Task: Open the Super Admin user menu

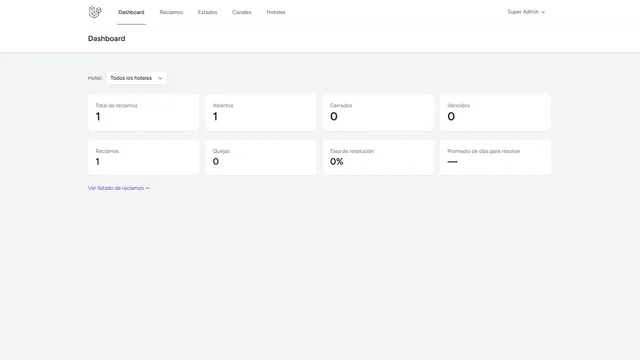Action: pos(526,12)
